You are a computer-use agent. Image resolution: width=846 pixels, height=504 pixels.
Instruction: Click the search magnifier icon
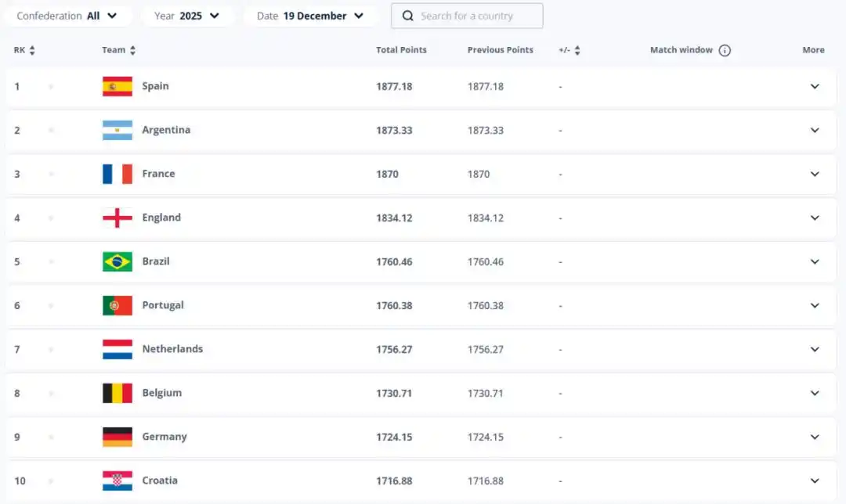[x=408, y=16]
